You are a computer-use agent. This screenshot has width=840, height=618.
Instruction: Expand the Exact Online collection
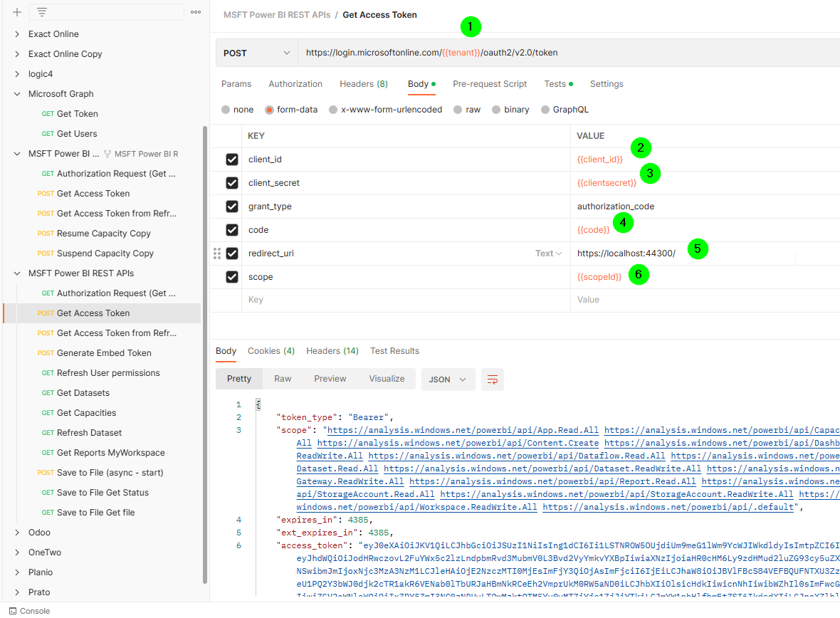point(17,33)
